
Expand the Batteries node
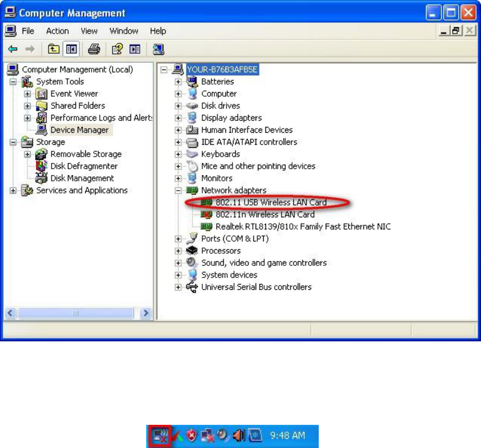click(178, 82)
